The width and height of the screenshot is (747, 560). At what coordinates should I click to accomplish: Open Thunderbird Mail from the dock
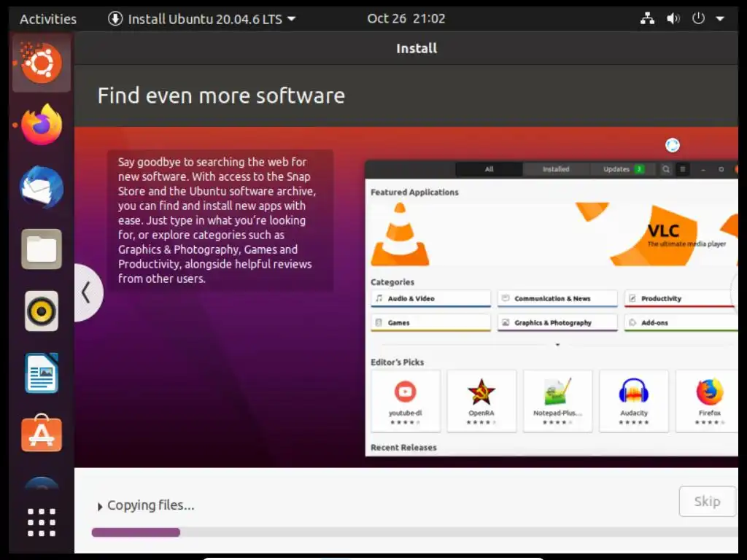[x=42, y=187]
